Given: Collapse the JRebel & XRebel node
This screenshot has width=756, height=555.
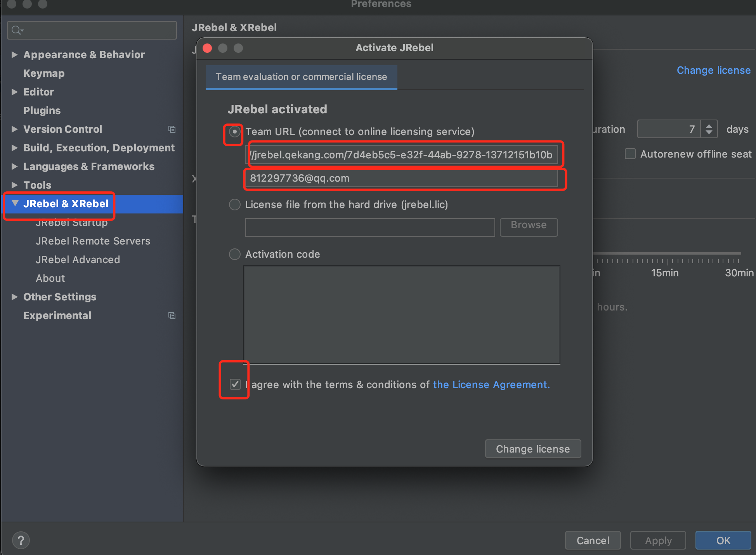Looking at the screenshot, I should tap(15, 203).
